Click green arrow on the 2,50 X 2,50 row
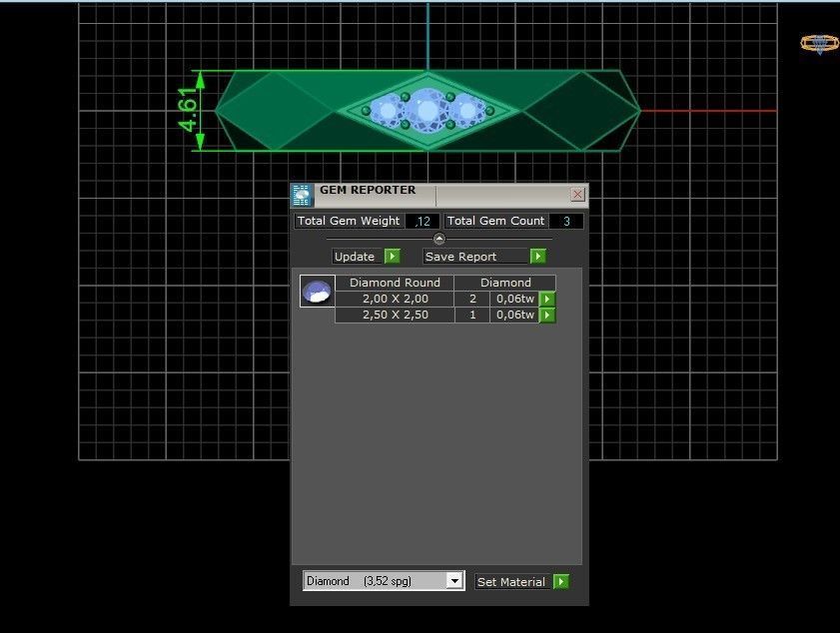840x633 pixels. tap(547, 315)
